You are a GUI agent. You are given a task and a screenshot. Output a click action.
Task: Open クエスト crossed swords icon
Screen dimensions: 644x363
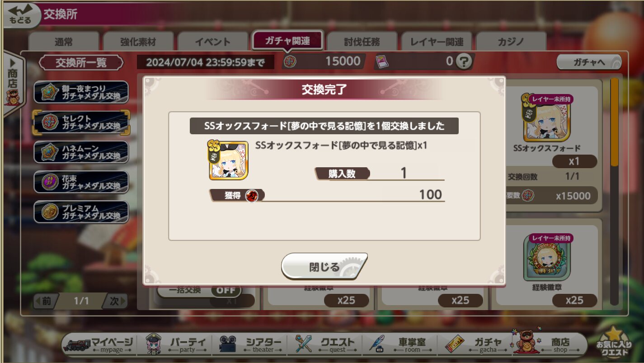click(x=304, y=344)
